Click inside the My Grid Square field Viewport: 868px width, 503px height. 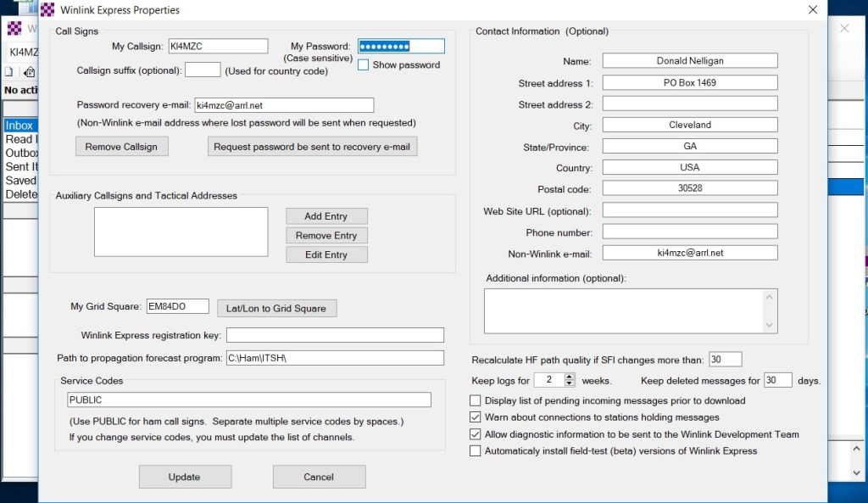tap(179, 306)
